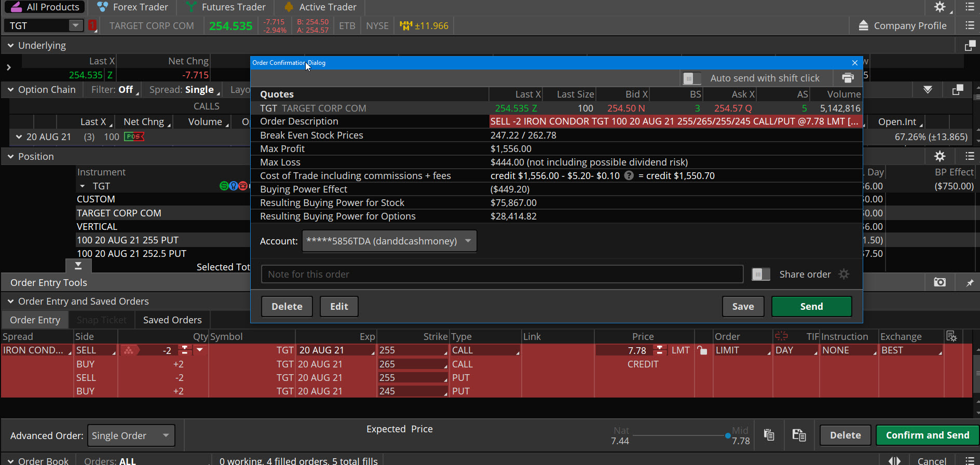Toggle Auto send with shift click
This screenshot has height=465, width=980.
[x=692, y=78]
